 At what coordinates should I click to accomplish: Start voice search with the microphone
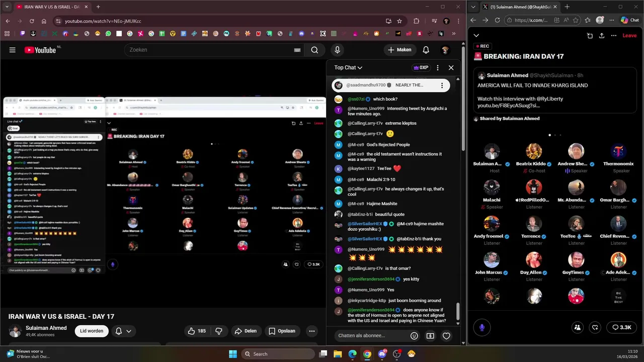click(337, 50)
